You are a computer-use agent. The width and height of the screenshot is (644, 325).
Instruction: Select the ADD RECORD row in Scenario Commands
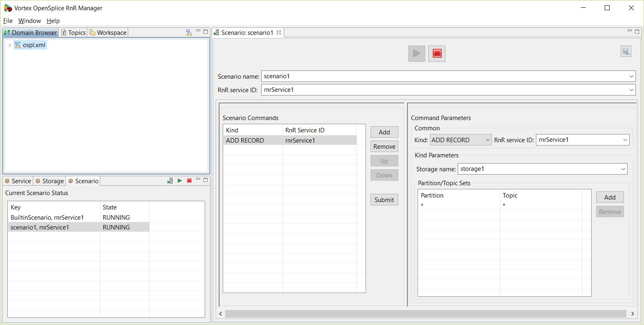click(290, 140)
